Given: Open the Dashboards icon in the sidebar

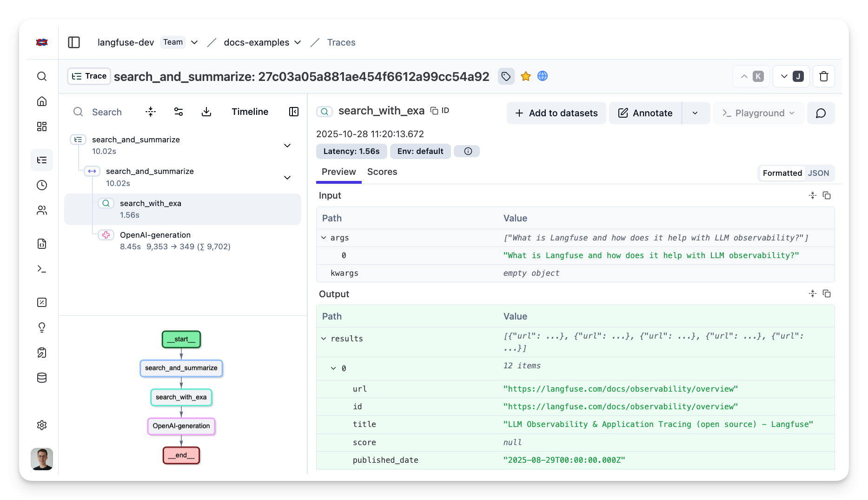Looking at the screenshot, I should [x=42, y=126].
